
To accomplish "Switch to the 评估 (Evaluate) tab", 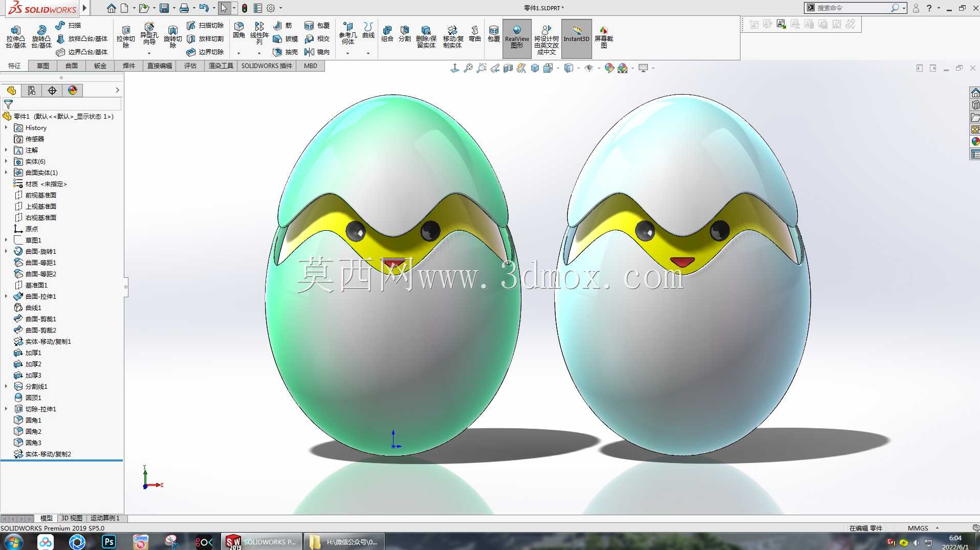I will (190, 65).
